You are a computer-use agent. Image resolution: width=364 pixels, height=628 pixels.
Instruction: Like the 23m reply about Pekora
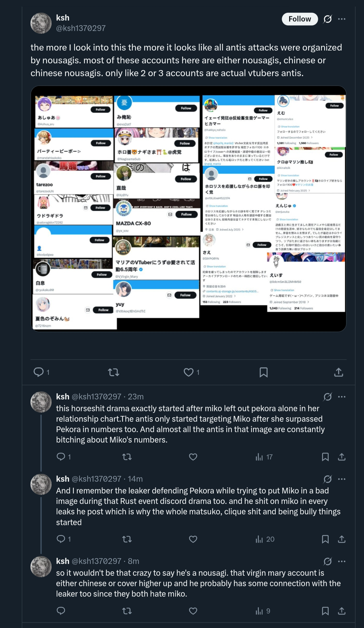(x=193, y=457)
